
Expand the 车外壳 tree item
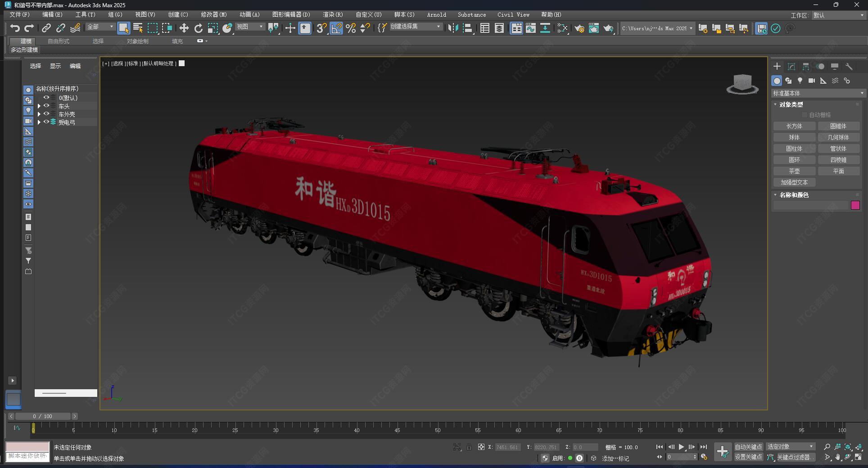point(39,114)
